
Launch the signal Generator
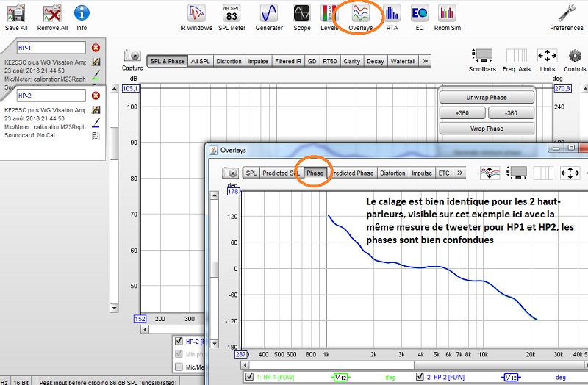click(x=269, y=18)
